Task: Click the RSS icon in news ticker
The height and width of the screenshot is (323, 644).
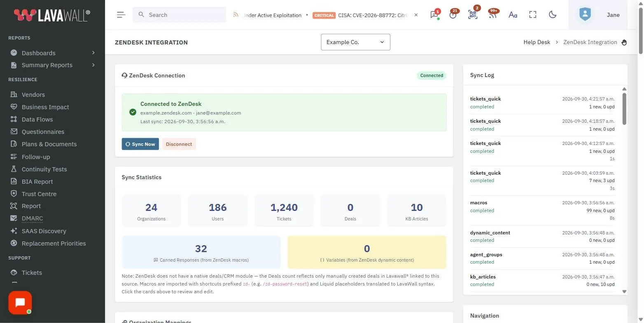Action: click(x=236, y=15)
